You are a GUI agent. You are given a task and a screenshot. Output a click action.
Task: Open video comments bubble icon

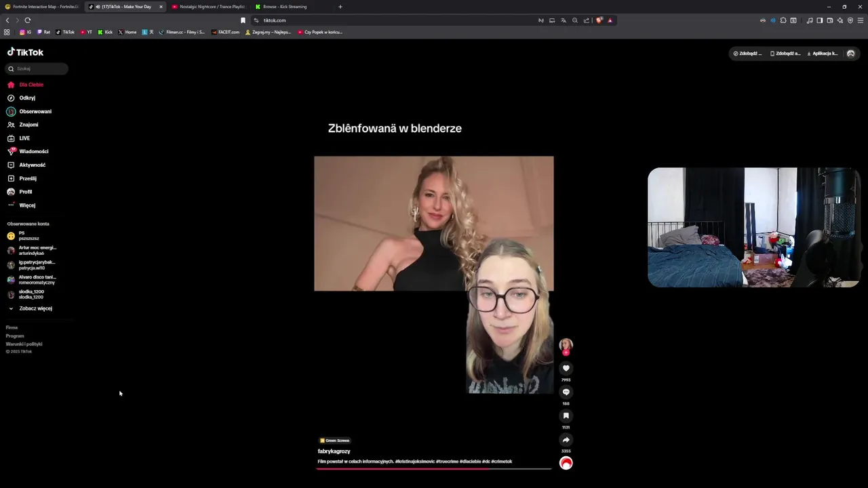point(566,392)
